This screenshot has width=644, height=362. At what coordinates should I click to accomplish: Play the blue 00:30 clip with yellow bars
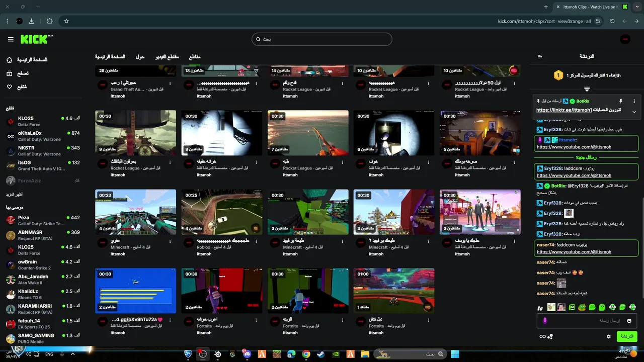tap(135, 291)
